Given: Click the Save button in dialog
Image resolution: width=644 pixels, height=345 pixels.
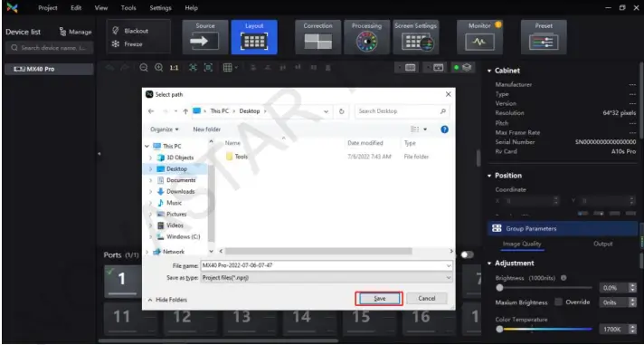Looking at the screenshot, I should tap(379, 299).
